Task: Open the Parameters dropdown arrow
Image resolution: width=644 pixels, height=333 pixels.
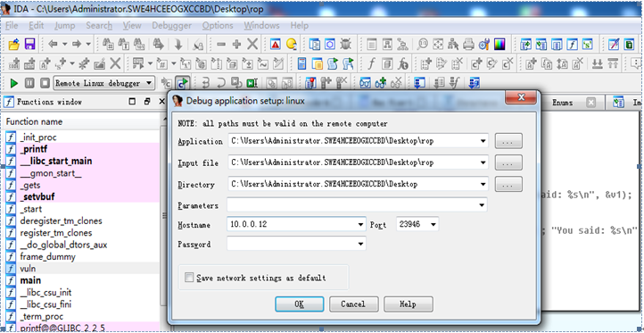Action: [x=483, y=205]
